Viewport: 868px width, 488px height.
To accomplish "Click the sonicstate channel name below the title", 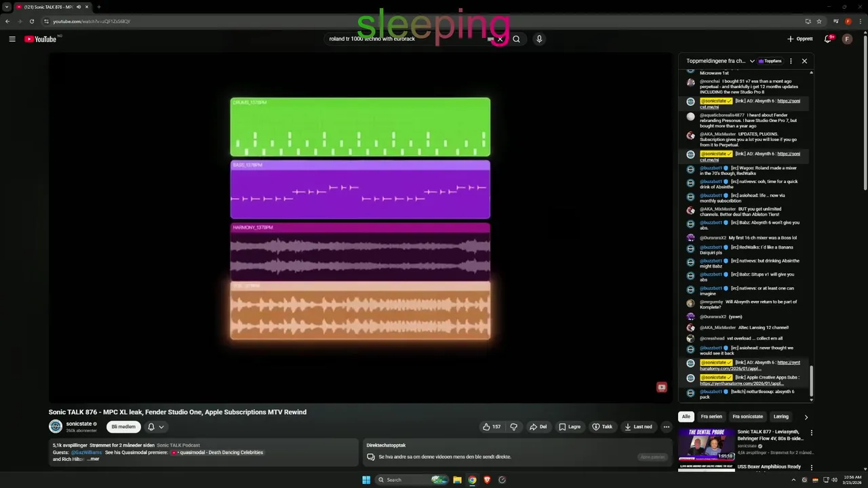I will [79, 424].
